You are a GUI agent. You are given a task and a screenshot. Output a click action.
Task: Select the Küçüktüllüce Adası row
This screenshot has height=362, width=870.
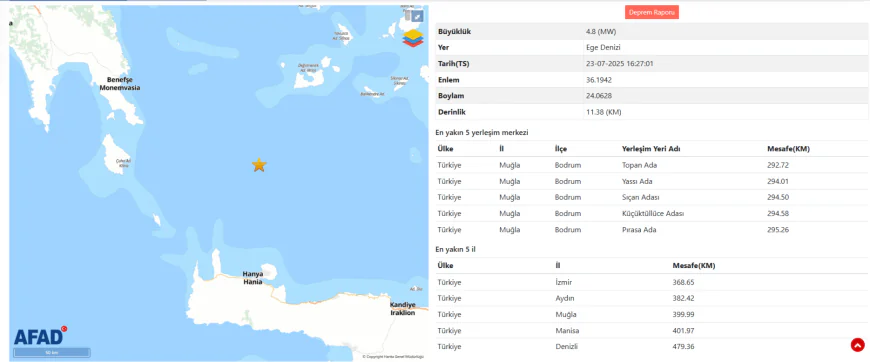[652, 213]
